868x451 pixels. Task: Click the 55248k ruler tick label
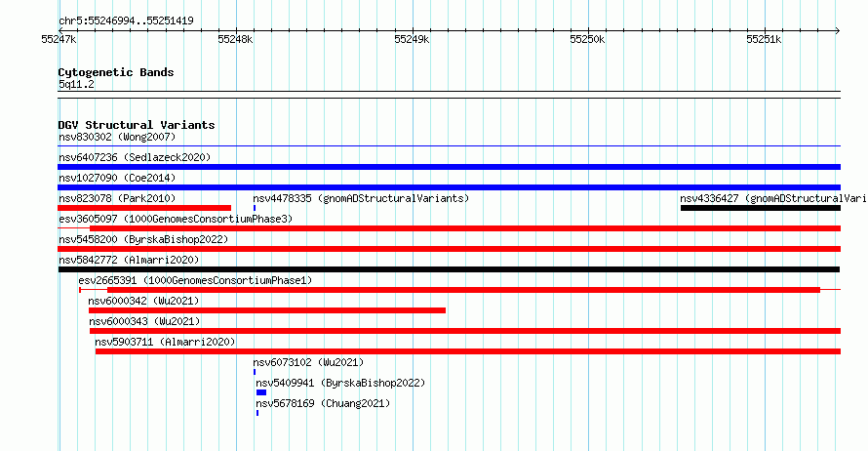click(x=235, y=39)
